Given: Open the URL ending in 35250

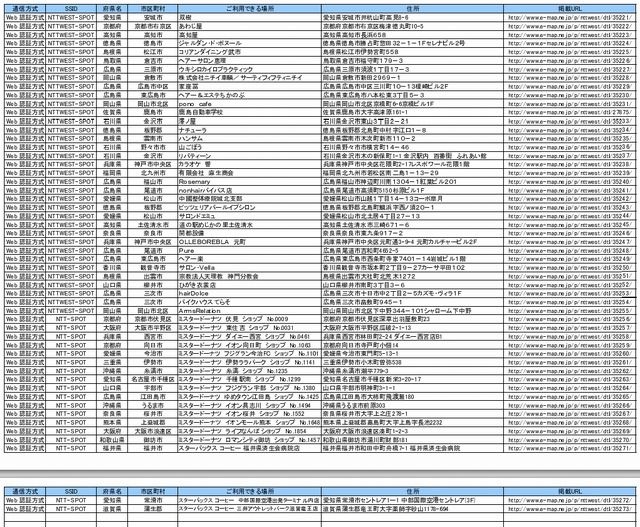Looking at the screenshot, I should (570, 268).
